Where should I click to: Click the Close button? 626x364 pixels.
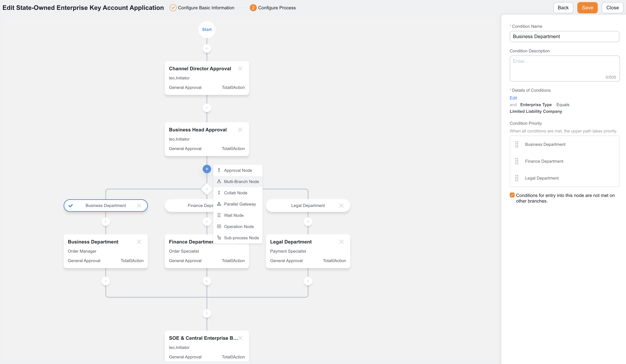612,8
